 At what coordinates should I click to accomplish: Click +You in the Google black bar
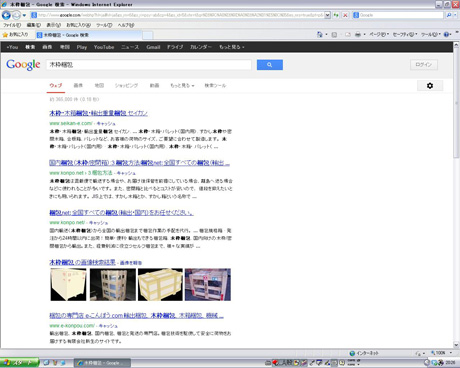pyautogui.click(x=12, y=47)
